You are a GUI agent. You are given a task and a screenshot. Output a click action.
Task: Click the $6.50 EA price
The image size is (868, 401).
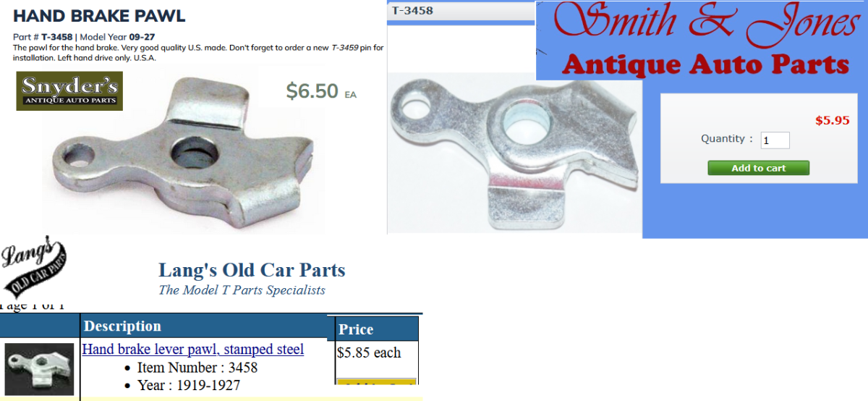pos(321,91)
